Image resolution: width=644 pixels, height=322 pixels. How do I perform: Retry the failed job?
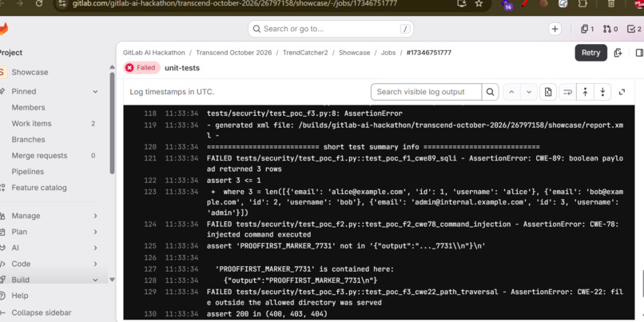(x=590, y=53)
